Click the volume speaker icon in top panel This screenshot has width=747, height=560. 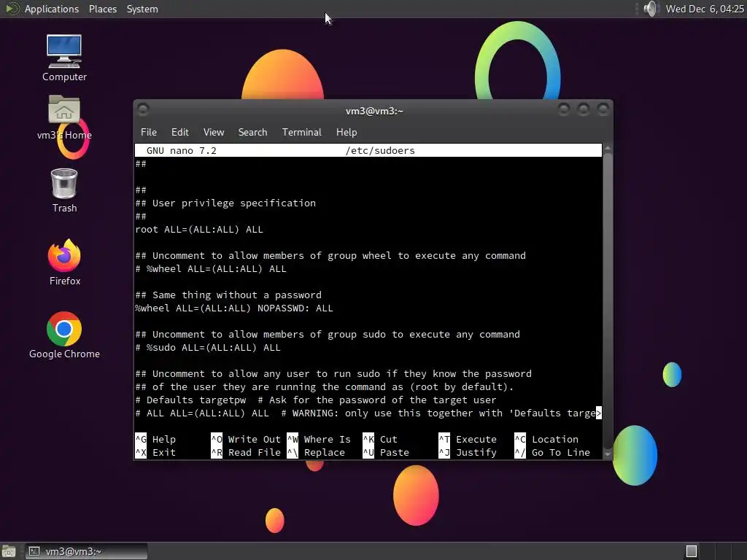[650, 9]
